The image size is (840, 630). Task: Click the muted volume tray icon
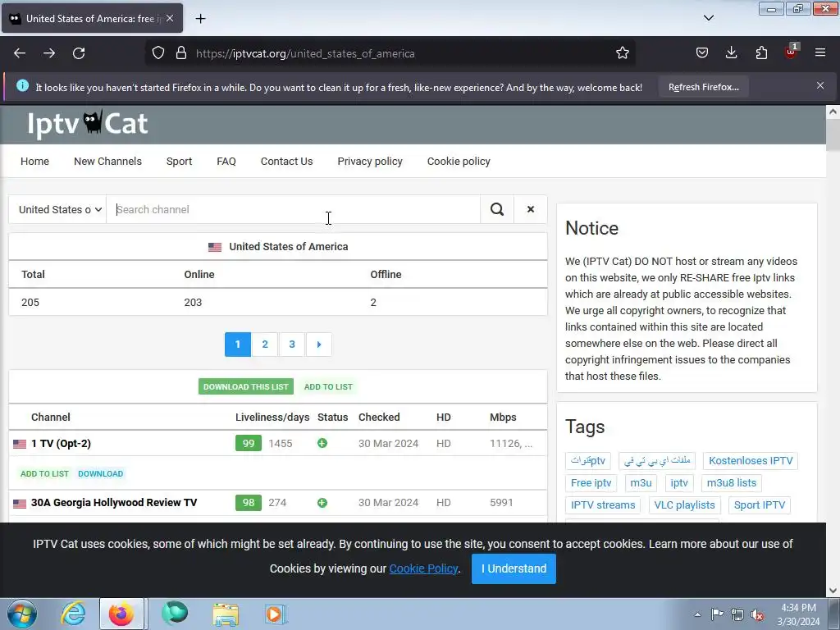coord(757,615)
